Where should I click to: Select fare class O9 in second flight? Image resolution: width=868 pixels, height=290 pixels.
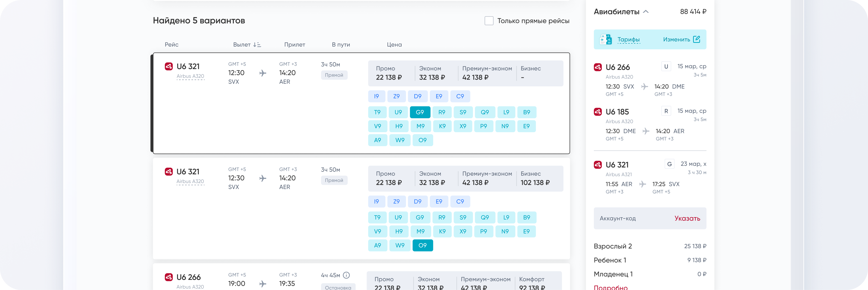coord(422,246)
